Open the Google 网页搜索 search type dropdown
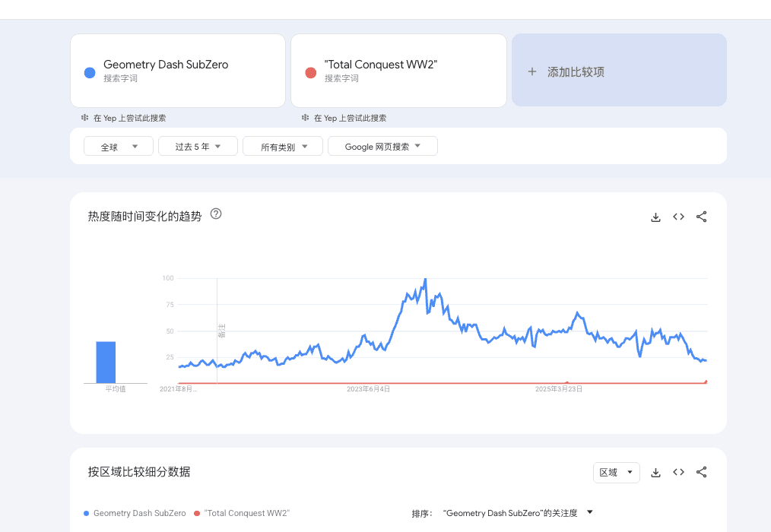Screen dimensions: 771x532 (x=382, y=146)
